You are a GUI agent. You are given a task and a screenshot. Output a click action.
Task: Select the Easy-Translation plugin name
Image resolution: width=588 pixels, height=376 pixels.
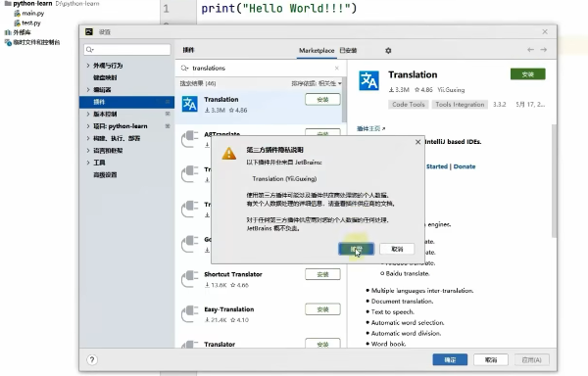point(228,309)
